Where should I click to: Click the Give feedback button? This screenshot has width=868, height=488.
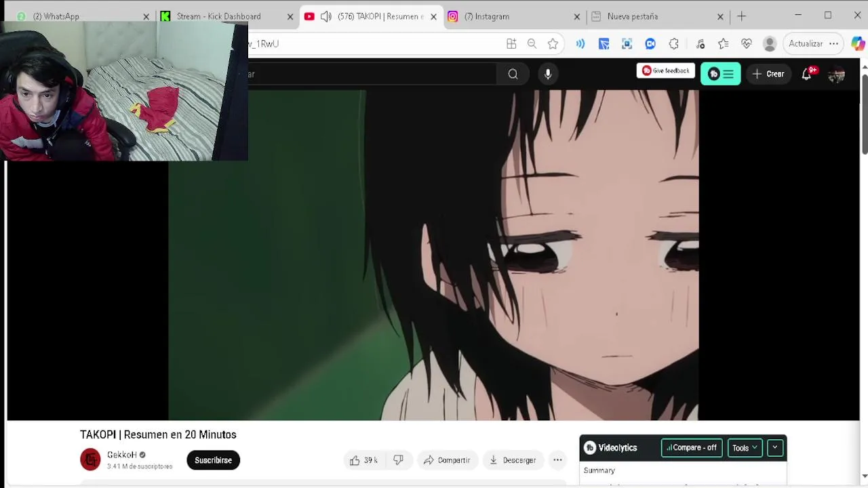(x=665, y=70)
